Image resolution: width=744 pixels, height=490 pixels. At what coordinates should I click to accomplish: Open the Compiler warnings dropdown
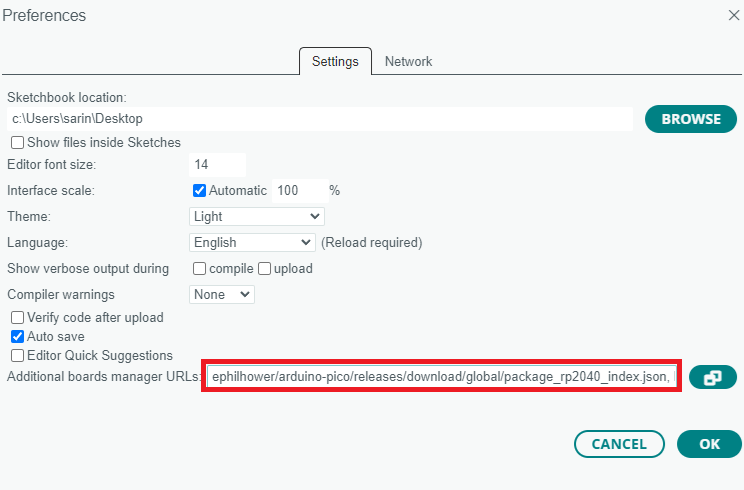[222, 295]
